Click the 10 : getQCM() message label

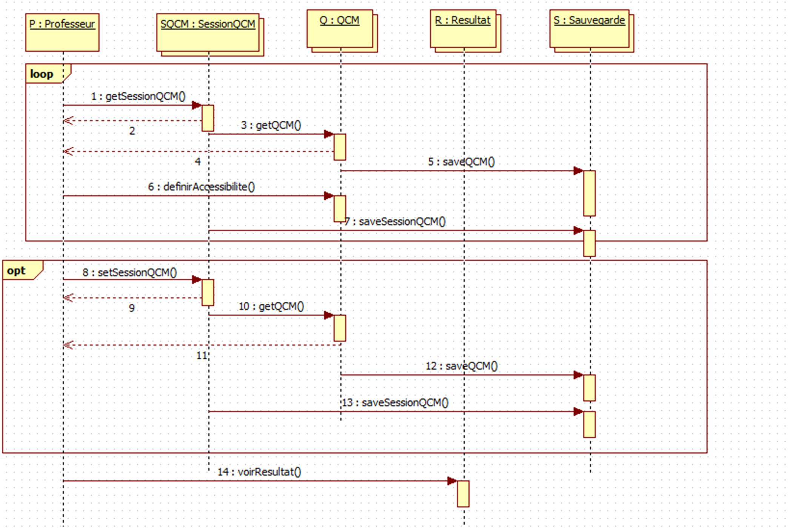(x=271, y=306)
